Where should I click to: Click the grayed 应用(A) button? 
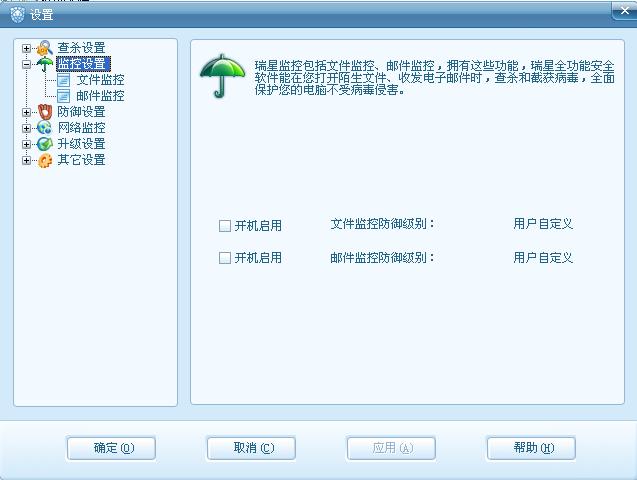[391, 448]
